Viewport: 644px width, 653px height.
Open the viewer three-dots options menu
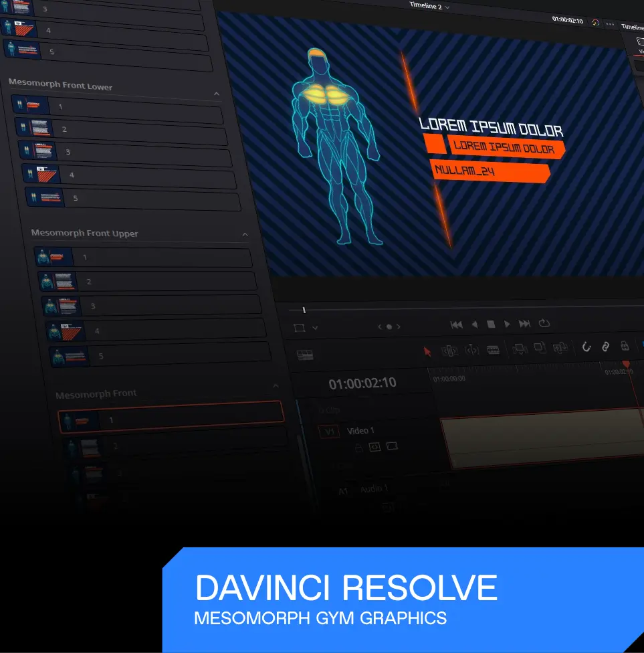610,23
